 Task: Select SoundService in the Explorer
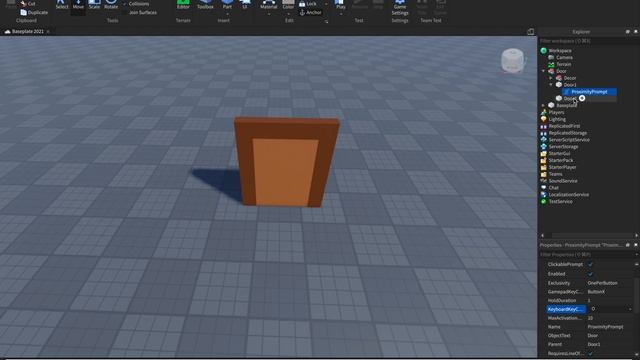(x=563, y=181)
